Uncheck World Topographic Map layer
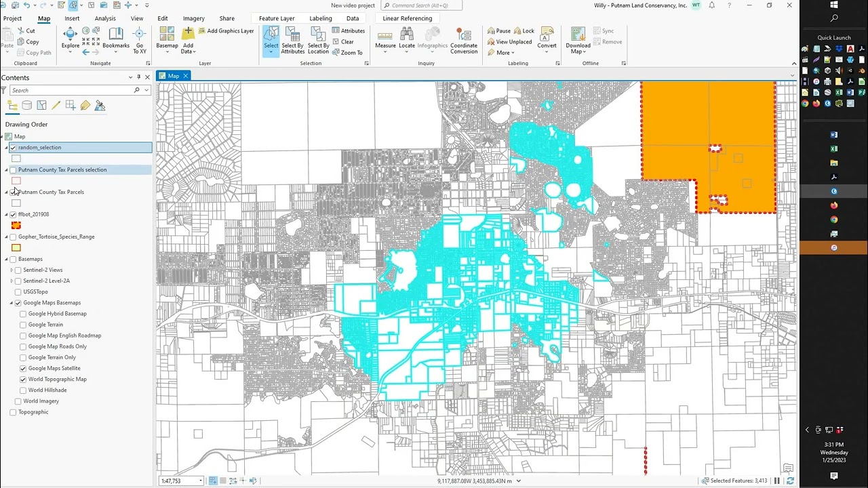Image resolution: width=868 pixels, height=488 pixels. (x=23, y=380)
